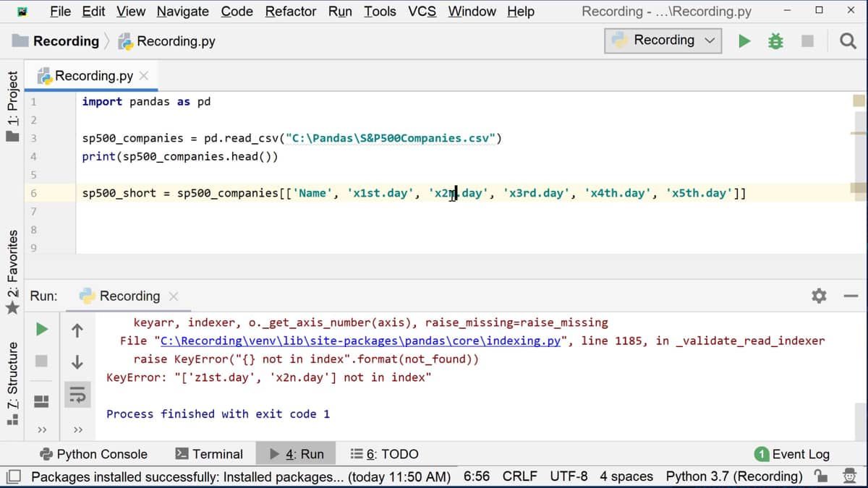
Task: Open the Event Log
Action: coord(792,454)
